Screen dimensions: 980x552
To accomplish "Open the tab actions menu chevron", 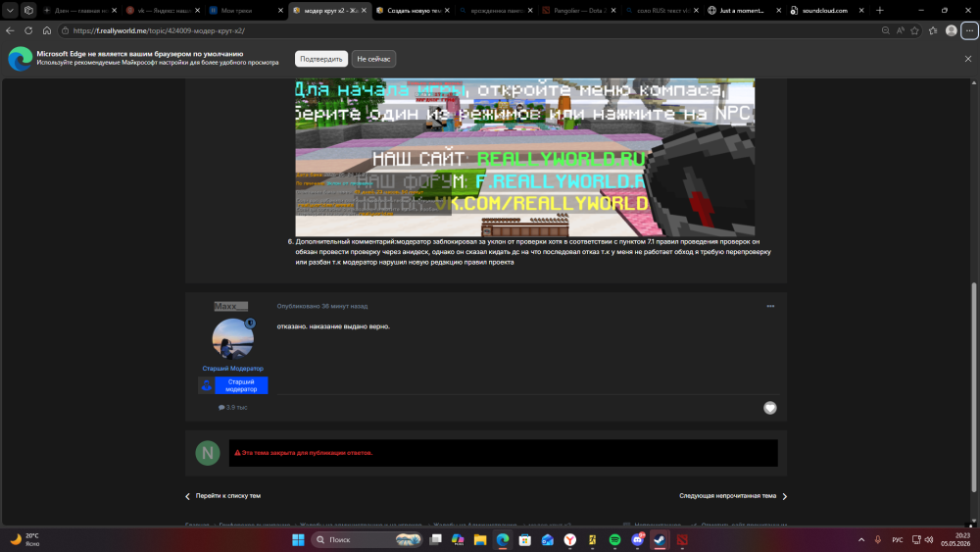I will coord(10,10).
